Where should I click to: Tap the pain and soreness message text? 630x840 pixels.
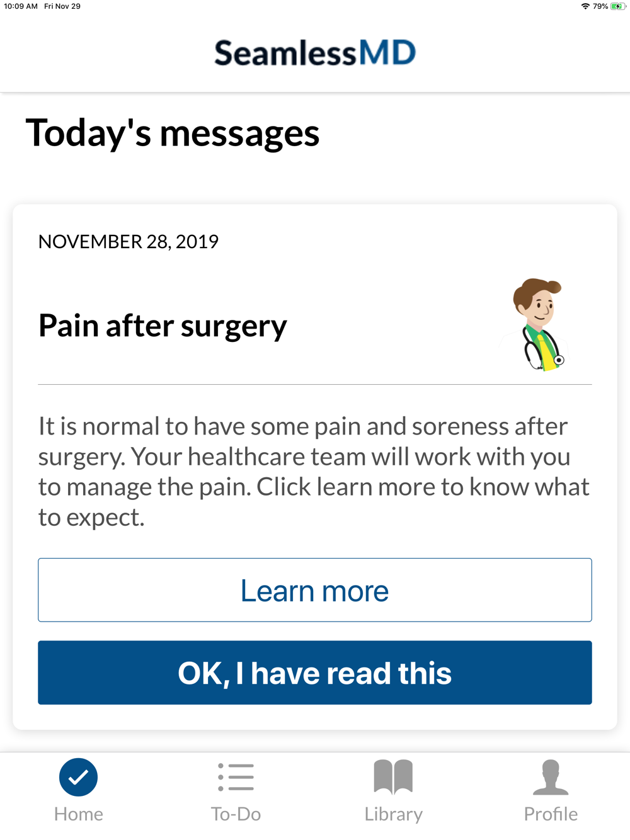tap(314, 472)
